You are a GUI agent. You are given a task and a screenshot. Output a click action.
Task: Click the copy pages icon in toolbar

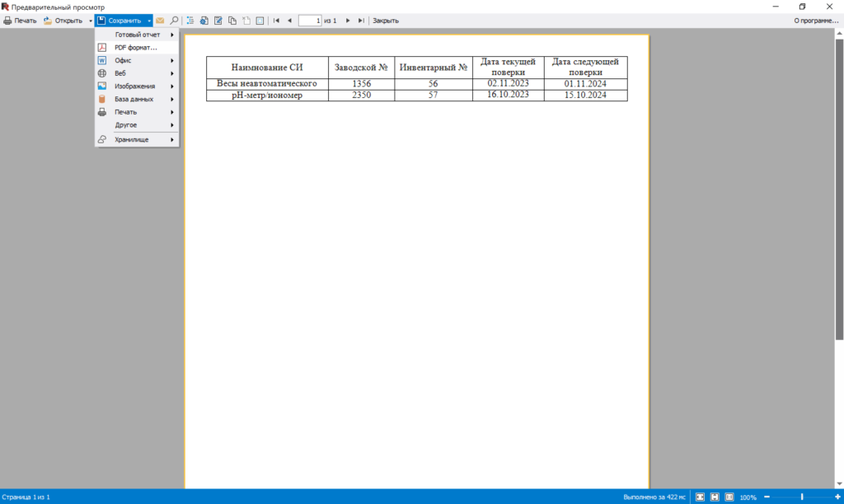[232, 21]
